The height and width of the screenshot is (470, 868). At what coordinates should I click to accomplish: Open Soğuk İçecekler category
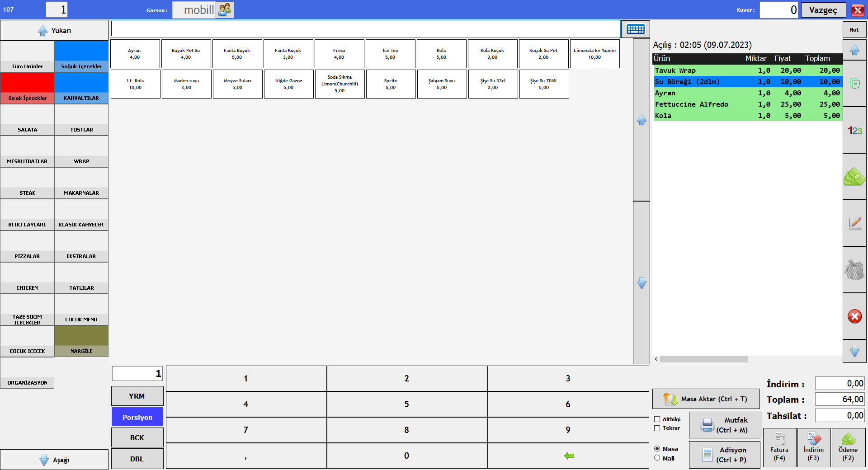point(81,56)
